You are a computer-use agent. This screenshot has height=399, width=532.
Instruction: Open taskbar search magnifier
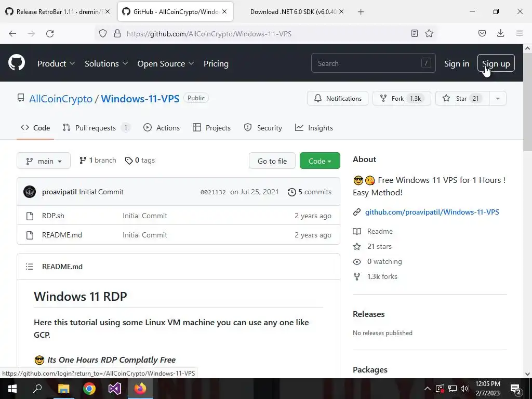pyautogui.click(x=37, y=389)
